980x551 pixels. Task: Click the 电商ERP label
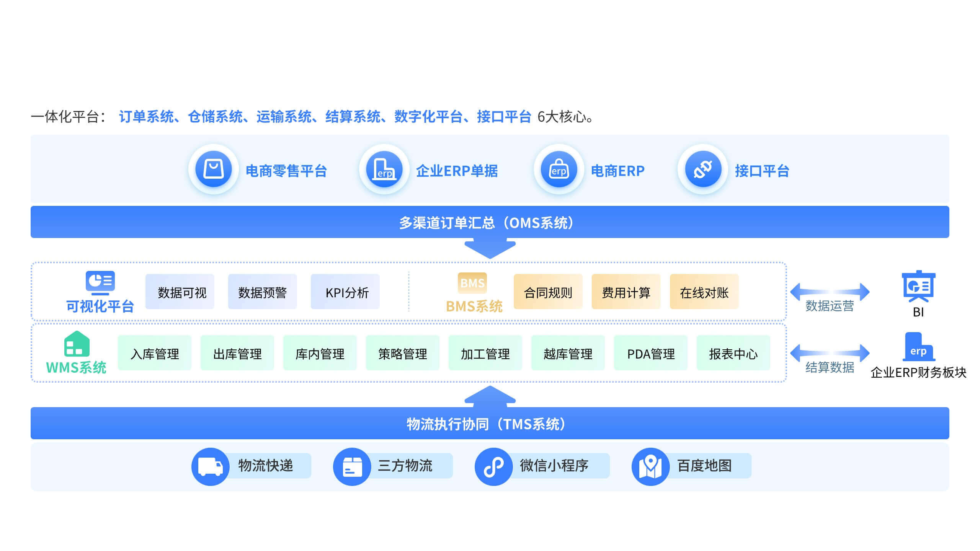[x=618, y=171]
